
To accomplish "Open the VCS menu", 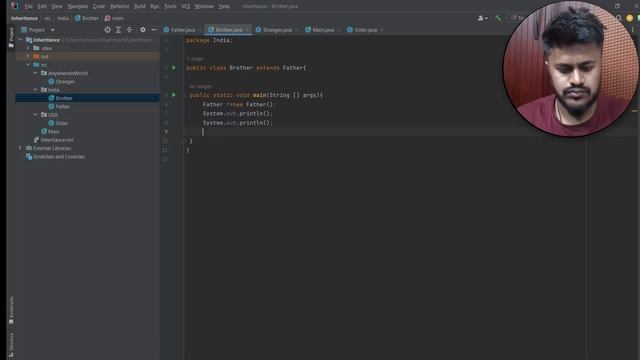I will pyautogui.click(x=185, y=6).
